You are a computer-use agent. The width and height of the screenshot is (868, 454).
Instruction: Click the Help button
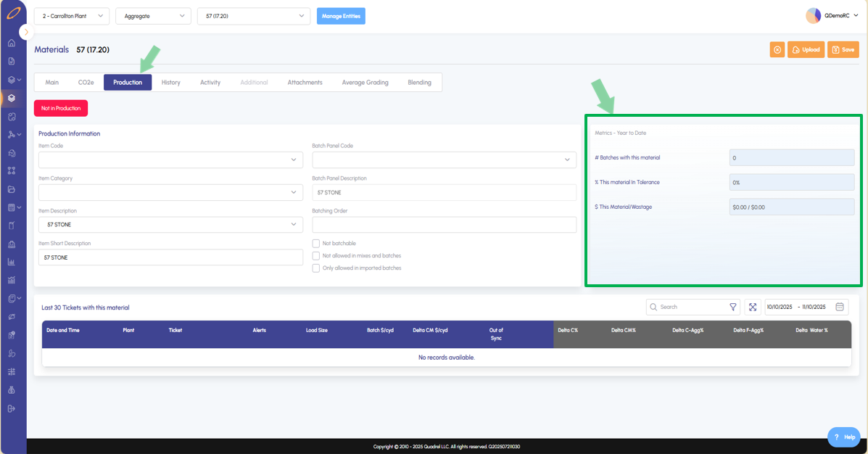point(844,437)
